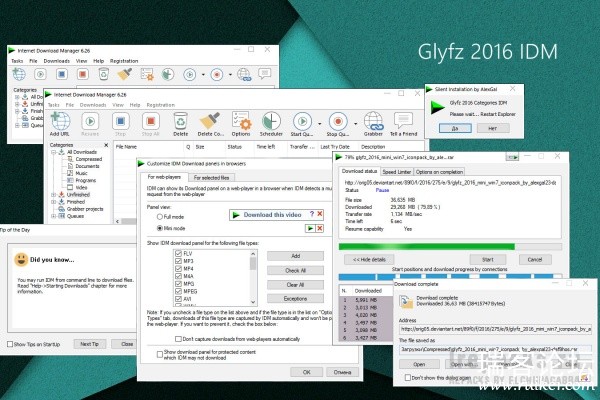Close the Categories pane with its X
The width and height of the screenshot is (600, 400).
click(x=106, y=145)
